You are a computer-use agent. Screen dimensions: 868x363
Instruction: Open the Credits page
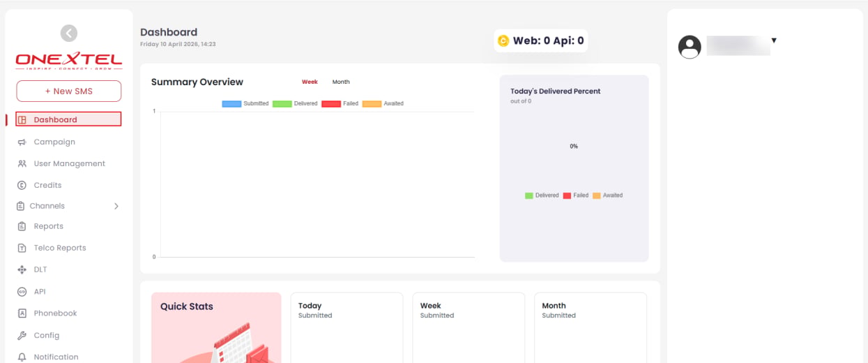coord(47,185)
